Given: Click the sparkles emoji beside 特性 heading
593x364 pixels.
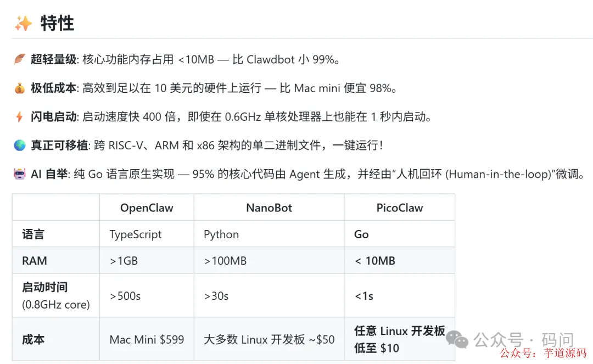Looking at the screenshot, I should pyautogui.click(x=23, y=24).
